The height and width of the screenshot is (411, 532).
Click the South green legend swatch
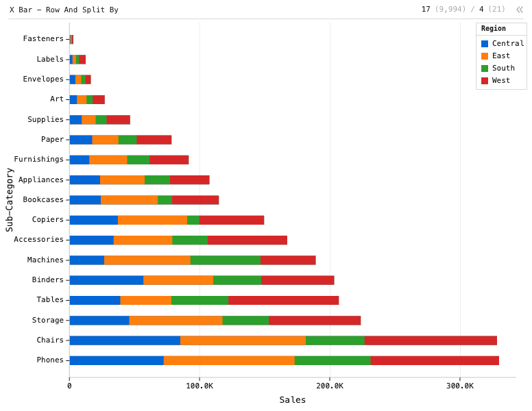click(x=485, y=68)
